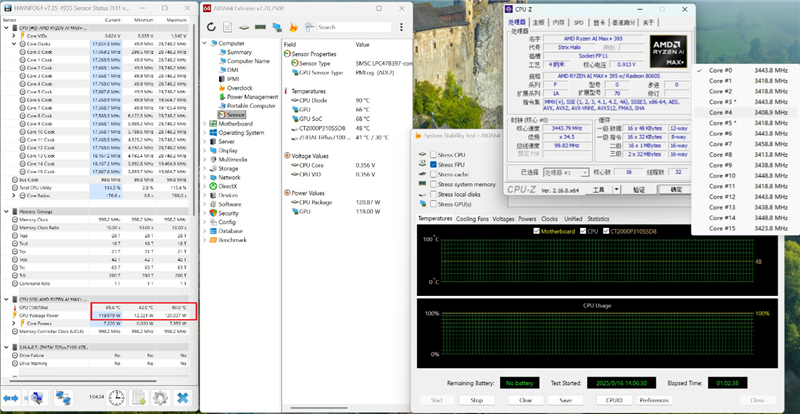This screenshot has width=800, height=414.
Task: Switch to the Cooling Fans tab
Action: [472, 218]
